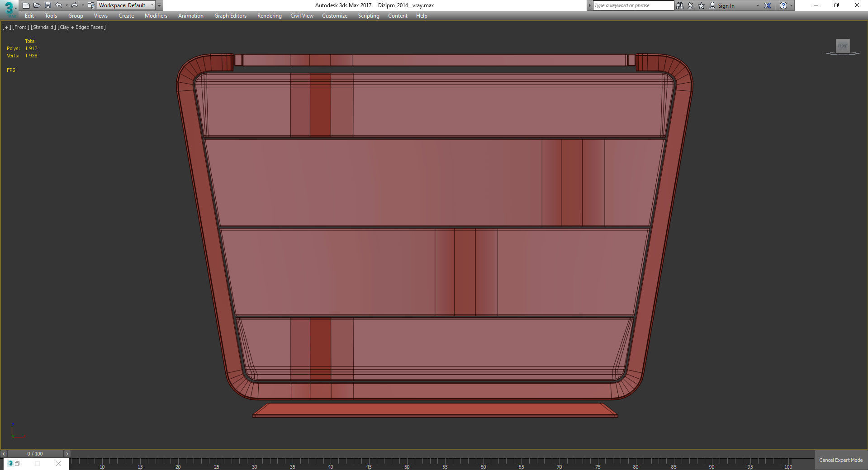The image size is (868, 470).
Task: Expand the undo history dropdown arrow
Action: click(66, 5)
